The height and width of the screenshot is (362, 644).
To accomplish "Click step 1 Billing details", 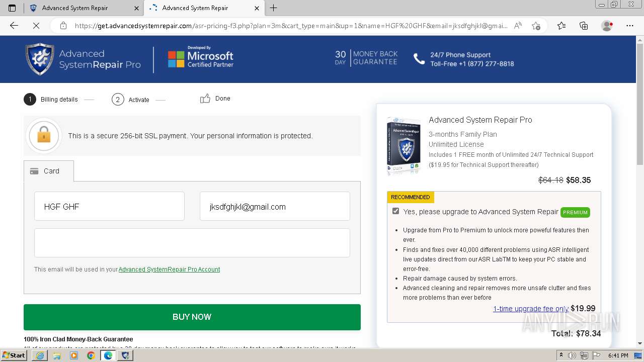I will point(51,99).
